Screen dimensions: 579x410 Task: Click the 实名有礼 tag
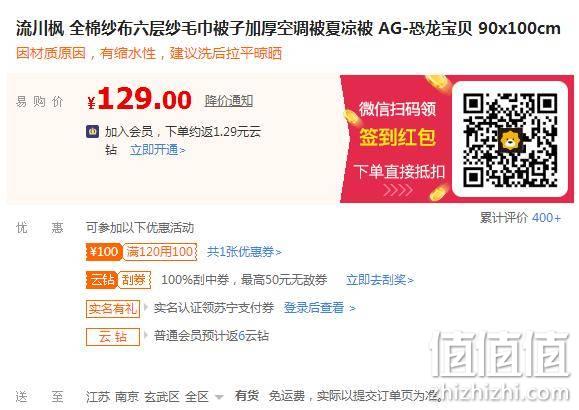(x=113, y=308)
